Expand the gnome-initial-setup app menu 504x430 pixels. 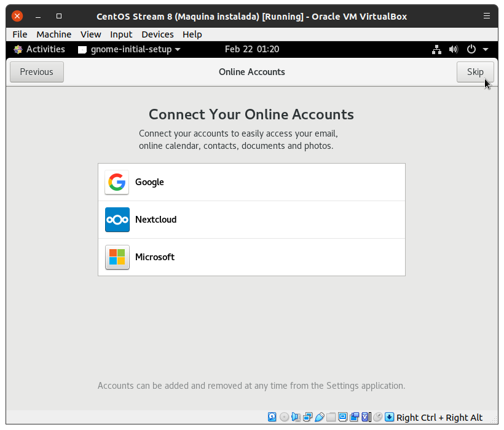point(129,49)
